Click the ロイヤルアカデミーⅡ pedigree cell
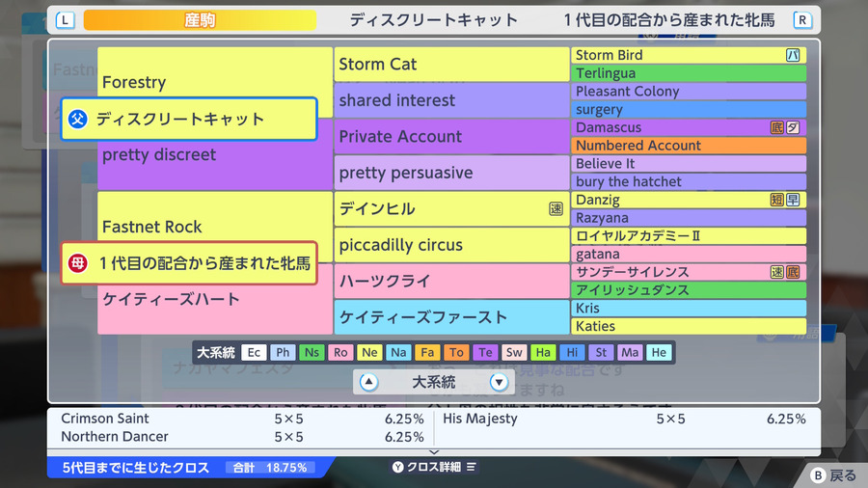This screenshot has height=488, width=868. [x=689, y=235]
